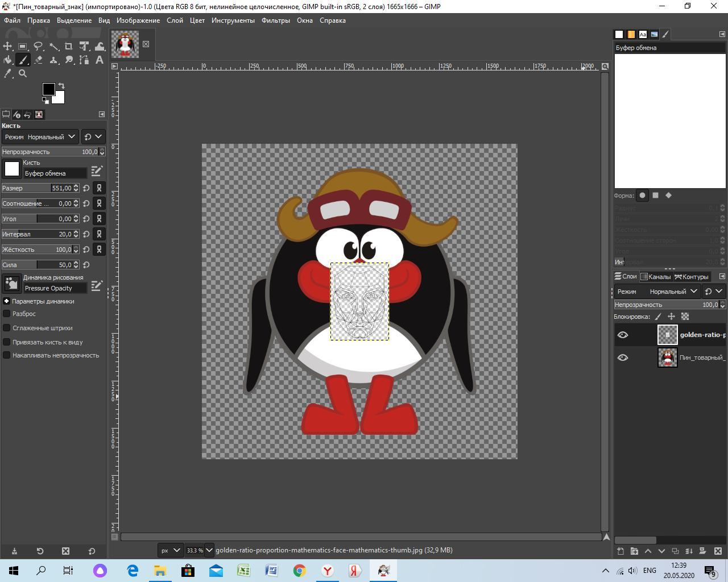The width and height of the screenshot is (728, 582).
Task: Swap foreground and background colors
Action: pyautogui.click(x=61, y=86)
